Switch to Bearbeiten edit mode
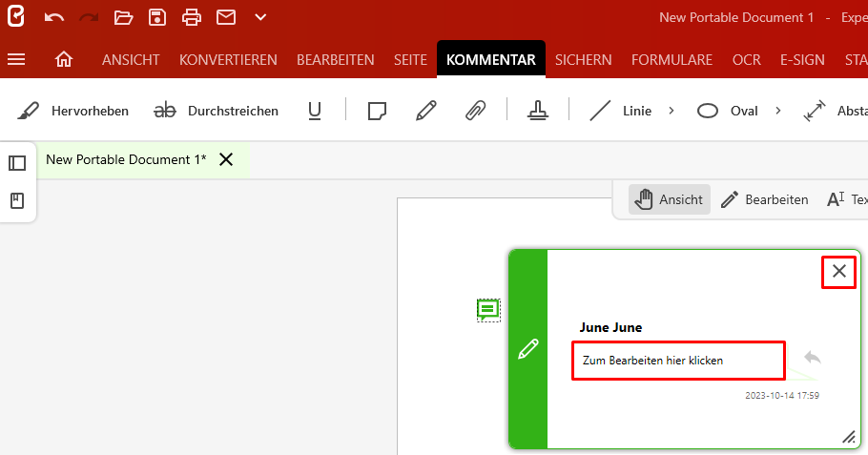Screen dimensions: 868x455 click(765, 199)
